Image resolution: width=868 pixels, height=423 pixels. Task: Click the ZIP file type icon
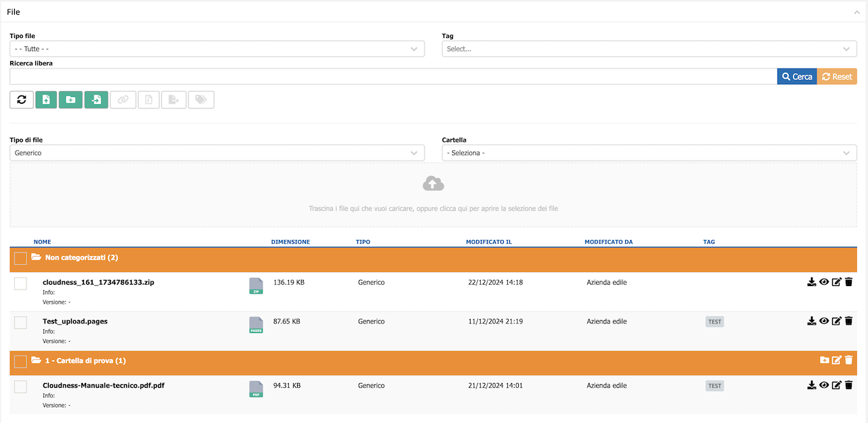point(256,286)
